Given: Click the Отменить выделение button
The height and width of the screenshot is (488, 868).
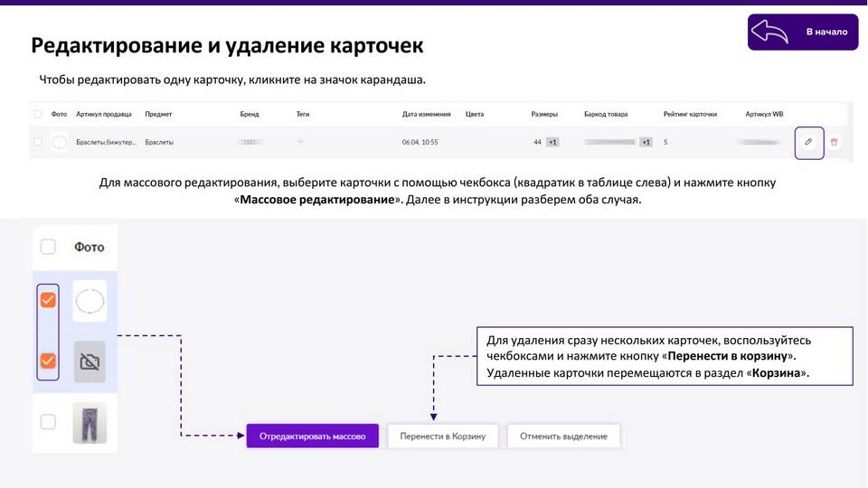Looking at the screenshot, I should click(563, 436).
